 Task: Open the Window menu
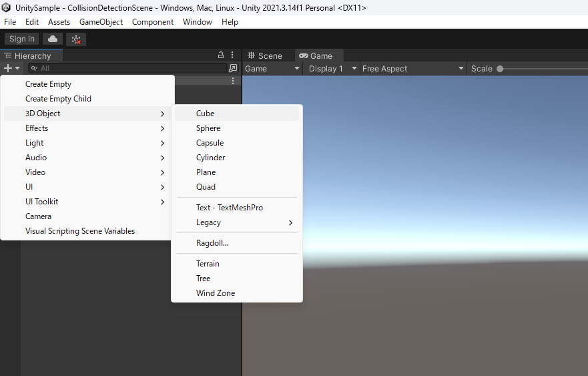(x=198, y=22)
